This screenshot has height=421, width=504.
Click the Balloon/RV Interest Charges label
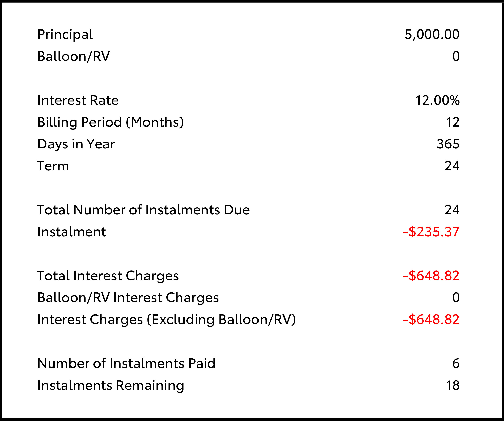[x=128, y=298]
